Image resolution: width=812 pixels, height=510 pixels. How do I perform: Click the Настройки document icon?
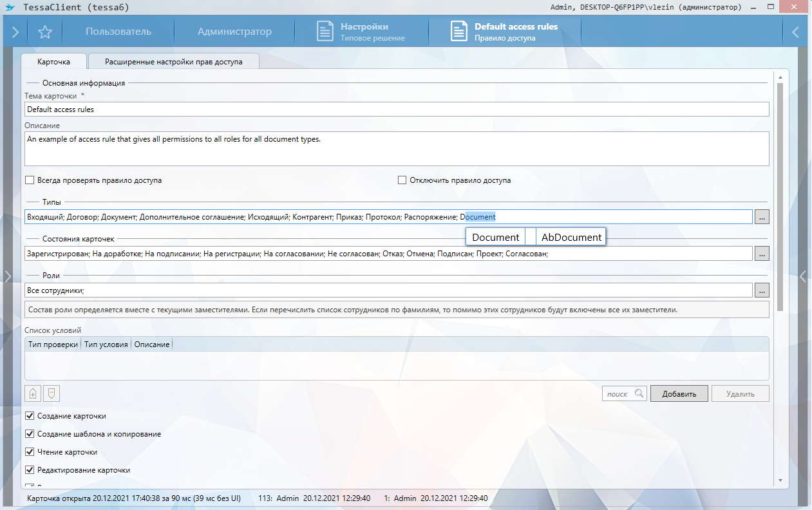[326, 32]
